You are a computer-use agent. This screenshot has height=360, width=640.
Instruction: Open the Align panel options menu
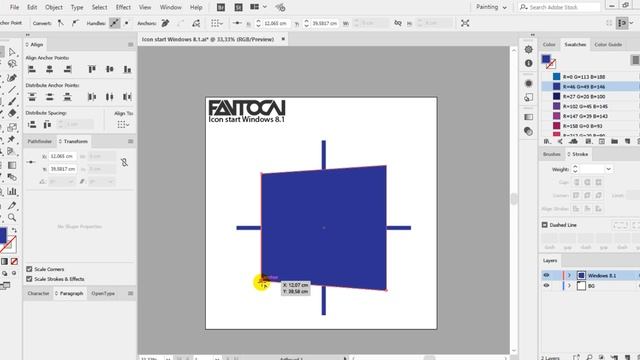tap(131, 44)
